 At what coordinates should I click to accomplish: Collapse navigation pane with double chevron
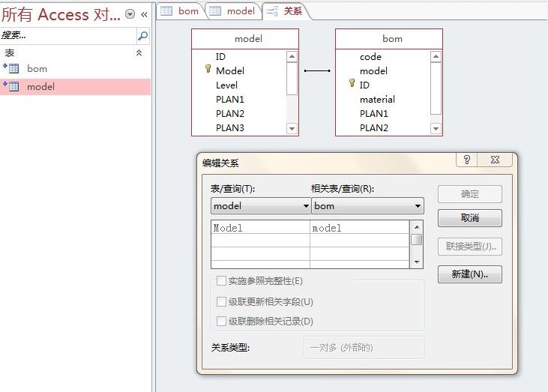pyautogui.click(x=144, y=14)
